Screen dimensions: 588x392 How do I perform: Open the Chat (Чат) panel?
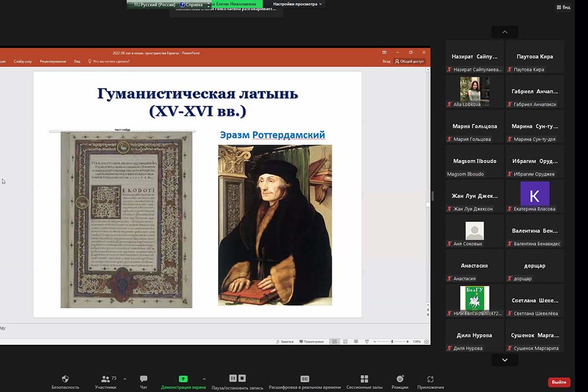(143, 379)
